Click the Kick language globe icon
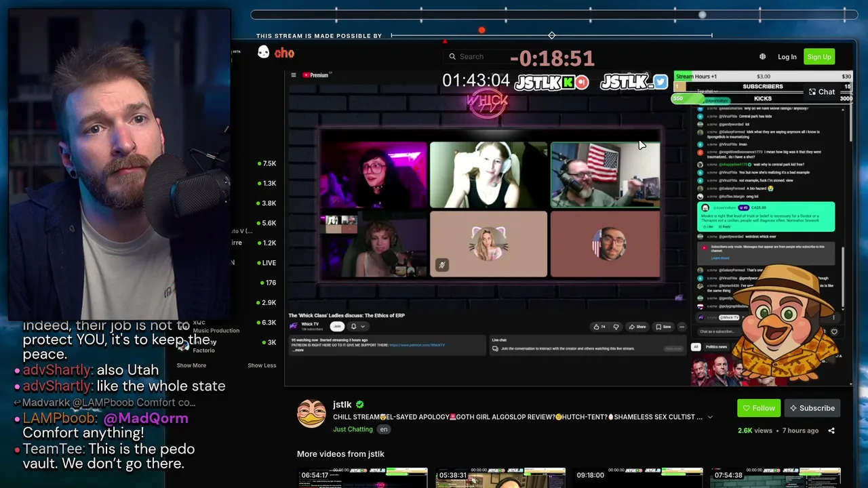 pyautogui.click(x=762, y=57)
